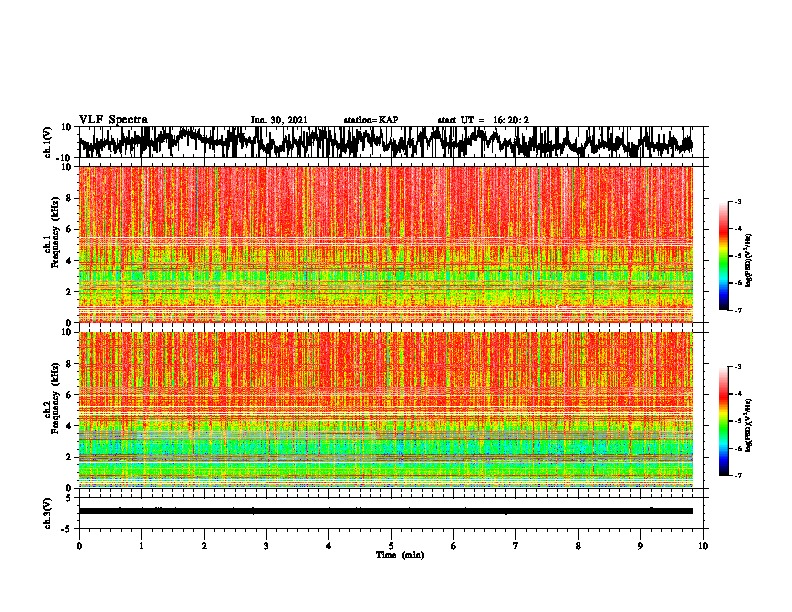Click the ch.1 voltage waveform trace panel
The image size is (792, 612).
point(391,142)
